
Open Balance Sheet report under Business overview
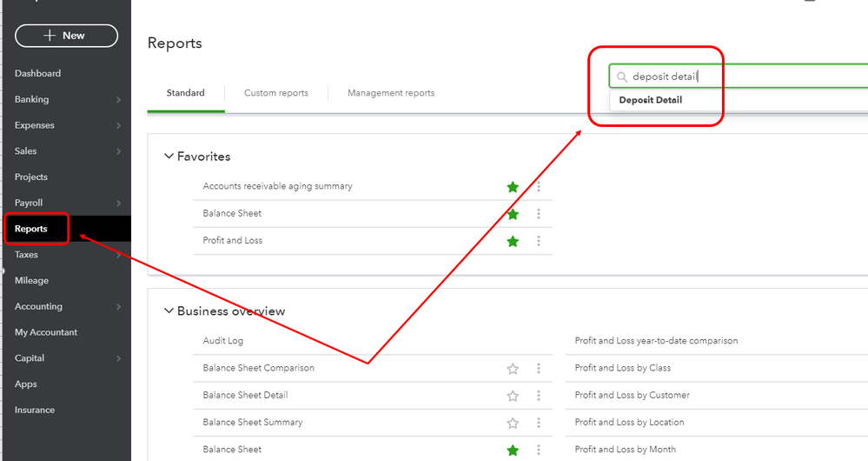tap(232, 450)
